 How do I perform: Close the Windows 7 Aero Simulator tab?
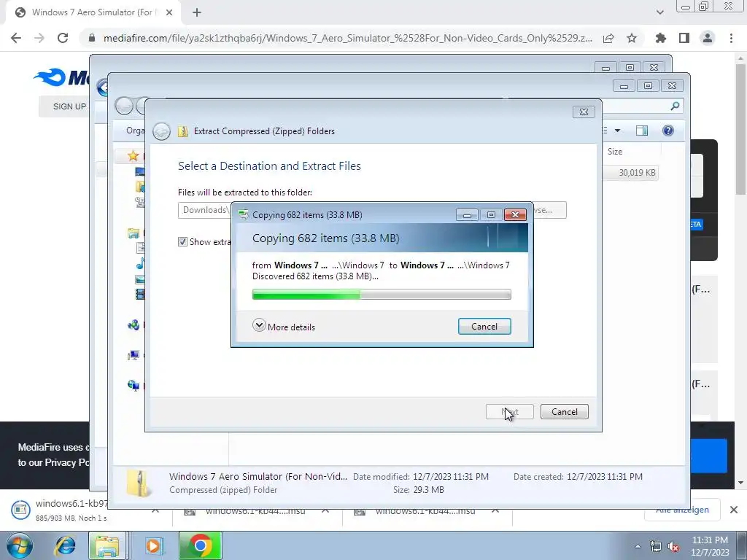(169, 12)
